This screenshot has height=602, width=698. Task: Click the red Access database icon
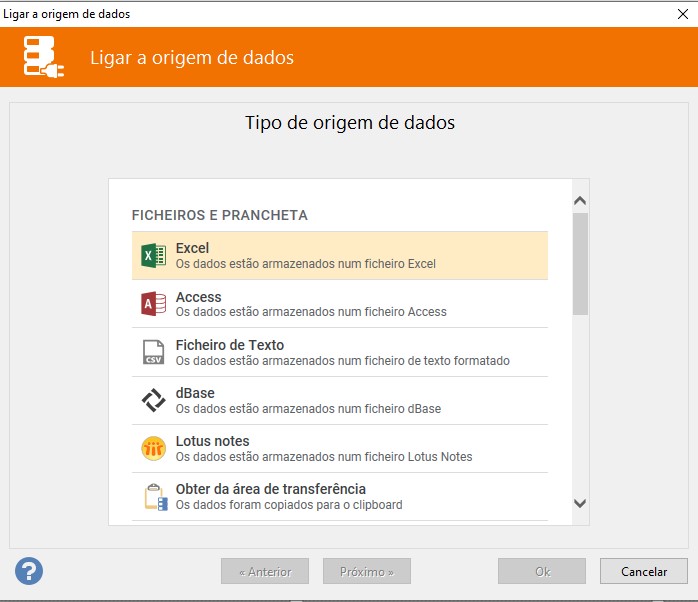tap(153, 304)
